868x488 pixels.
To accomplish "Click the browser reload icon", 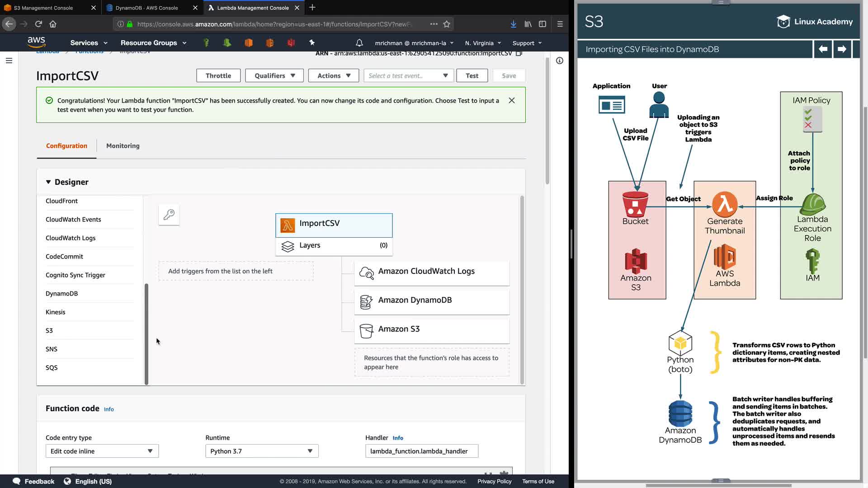I will coord(38,24).
